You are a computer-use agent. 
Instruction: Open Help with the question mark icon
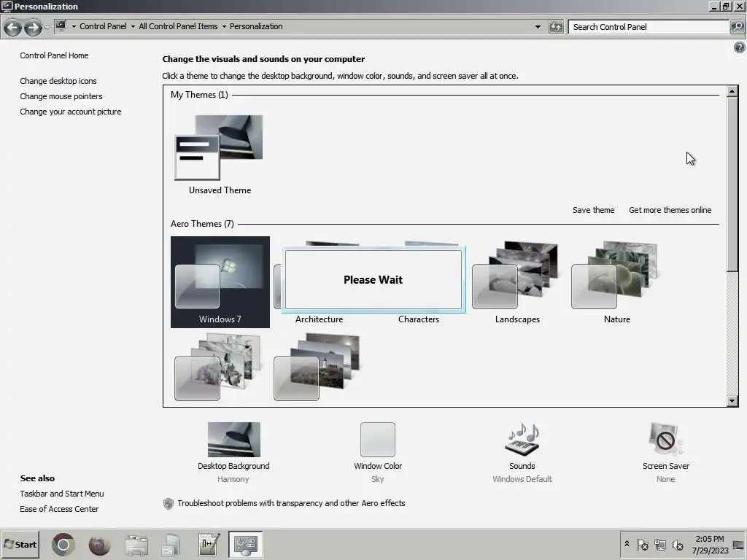click(x=740, y=47)
